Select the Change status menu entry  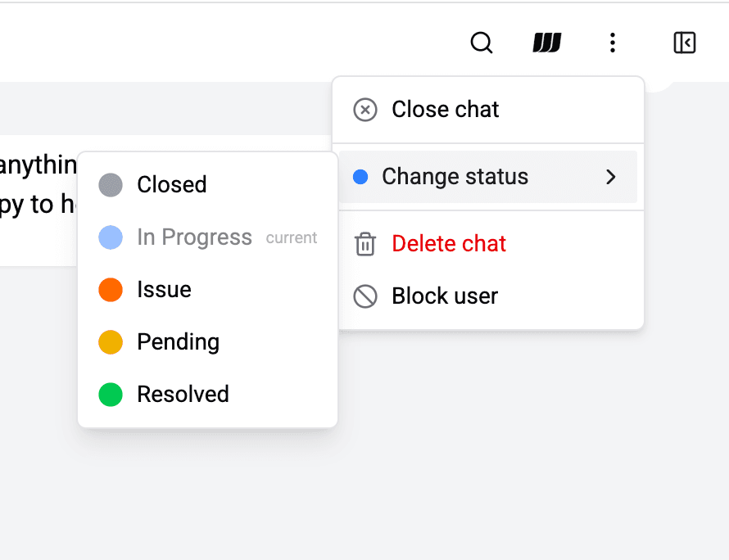pyautogui.click(x=455, y=177)
